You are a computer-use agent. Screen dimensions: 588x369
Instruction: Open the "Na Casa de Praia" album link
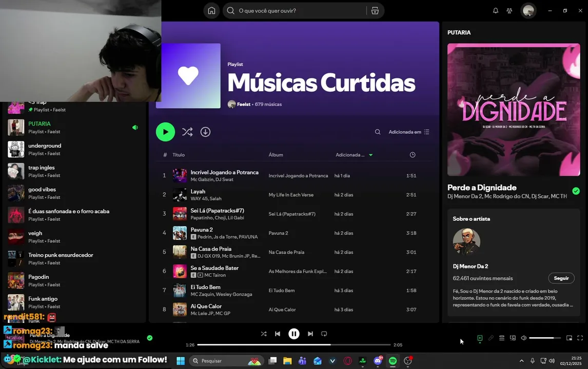(x=286, y=252)
